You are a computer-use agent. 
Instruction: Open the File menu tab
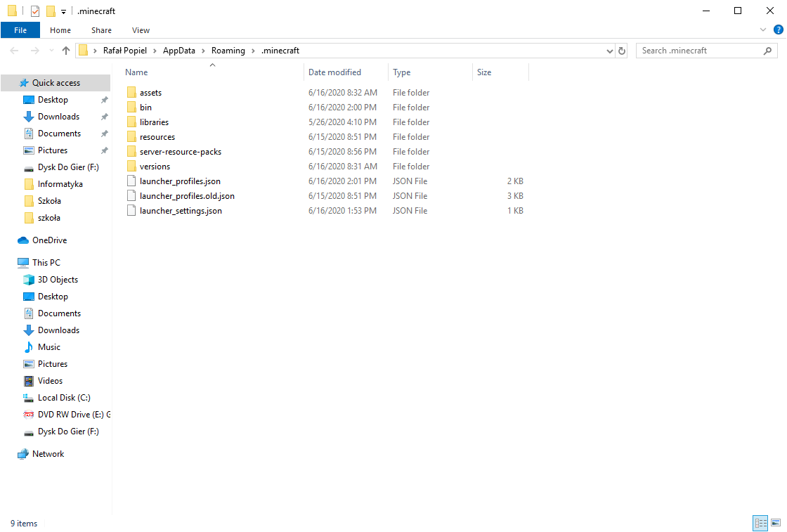tap(20, 30)
